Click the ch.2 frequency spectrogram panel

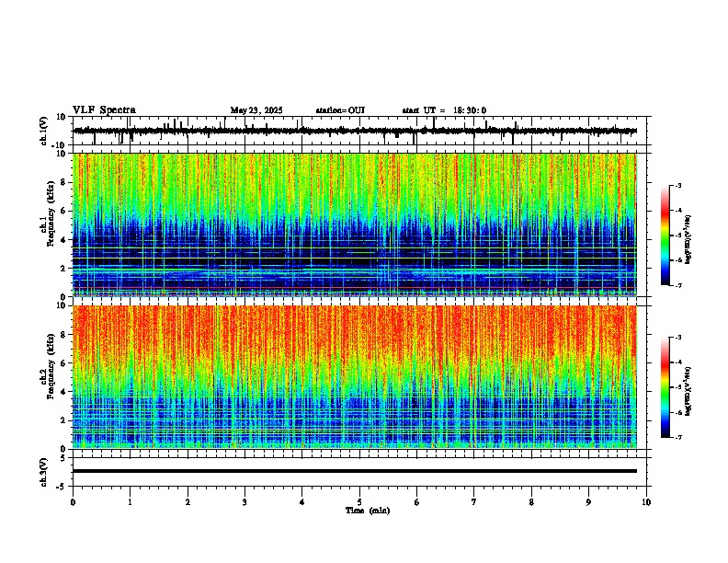355,377
